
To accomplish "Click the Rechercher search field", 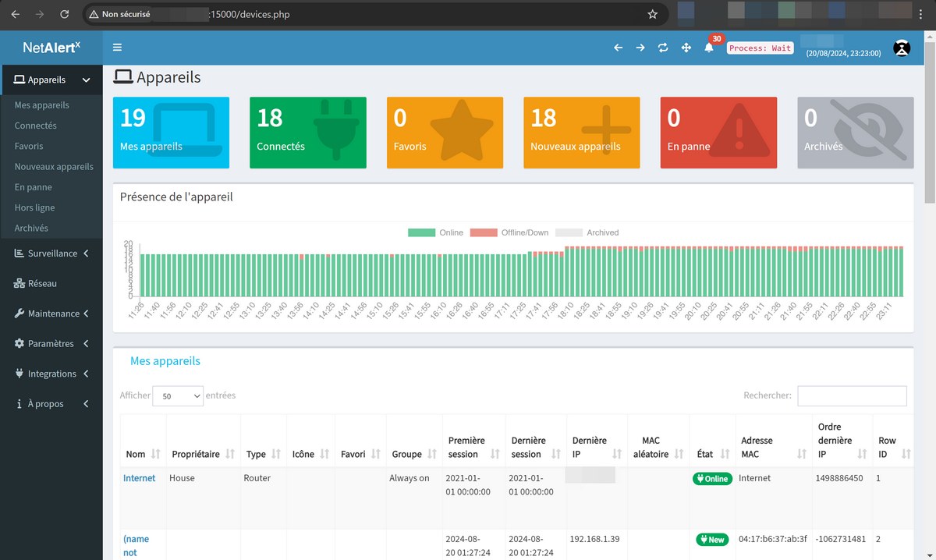I will pos(852,396).
